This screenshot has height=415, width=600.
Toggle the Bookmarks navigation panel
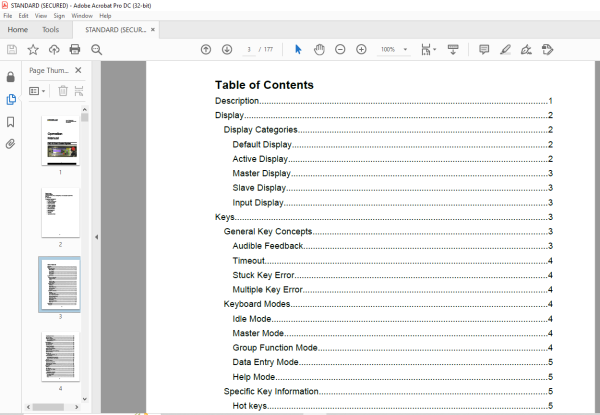10,122
